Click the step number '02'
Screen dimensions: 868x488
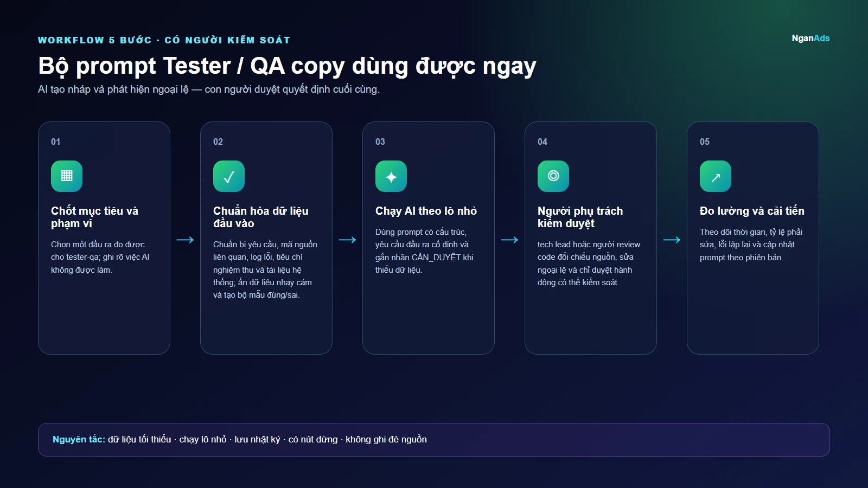click(x=218, y=142)
